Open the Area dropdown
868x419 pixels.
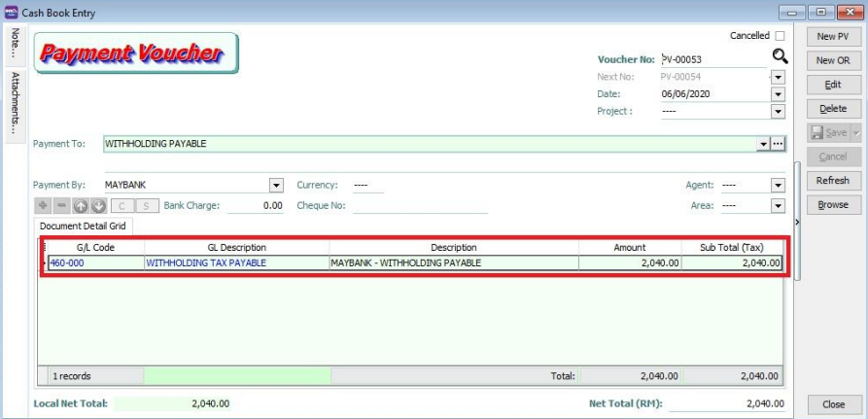pyautogui.click(x=778, y=206)
